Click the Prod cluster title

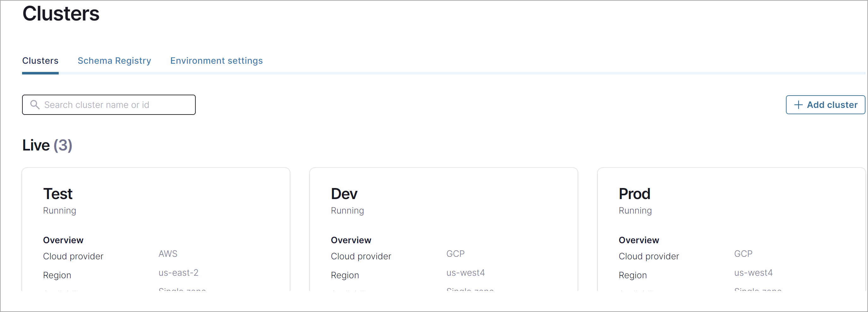(x=634, y=193)
